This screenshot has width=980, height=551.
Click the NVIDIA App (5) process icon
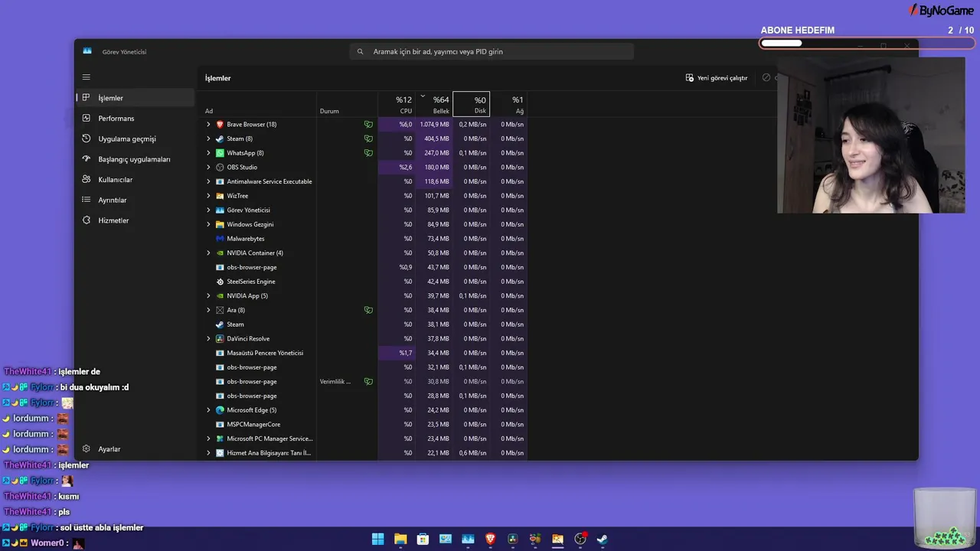(220, 296)
